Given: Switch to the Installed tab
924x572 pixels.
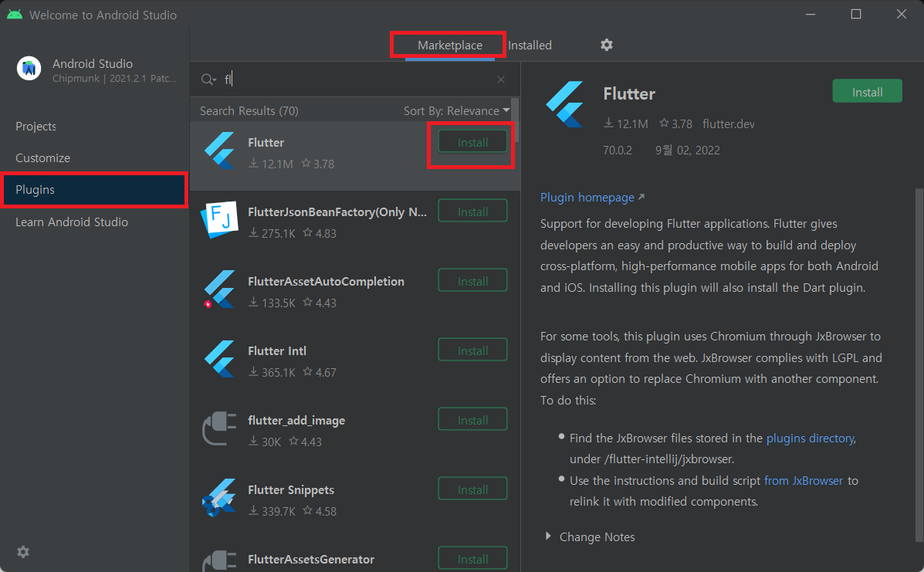Looking at the screenshot, I should tap(530, 46).
